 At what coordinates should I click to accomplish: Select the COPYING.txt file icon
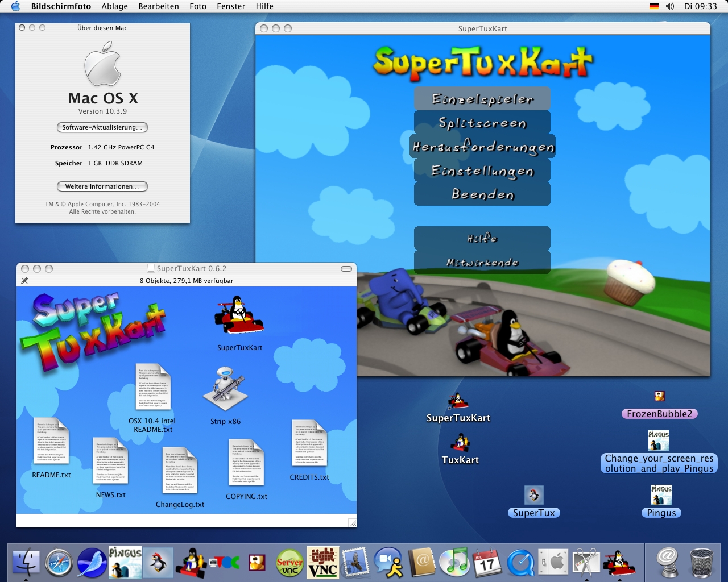(246, 462)
